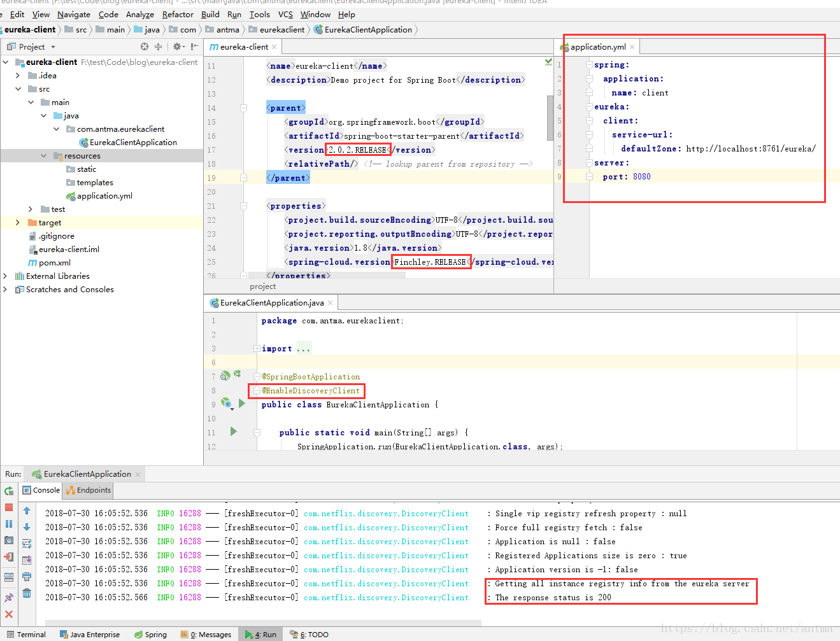
Task: Collapse the resources folder
Action: point(44,155)
